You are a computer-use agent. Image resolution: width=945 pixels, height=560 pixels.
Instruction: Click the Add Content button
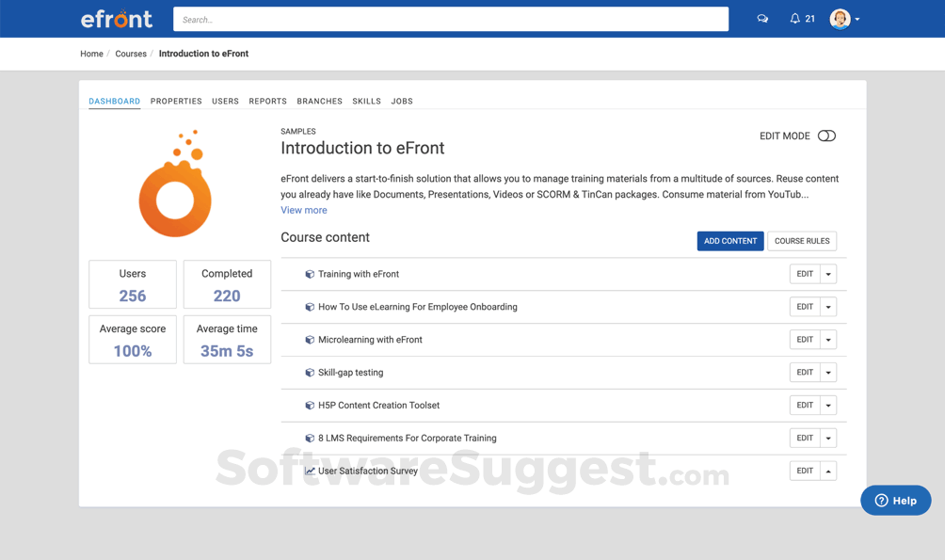(729, 241)
